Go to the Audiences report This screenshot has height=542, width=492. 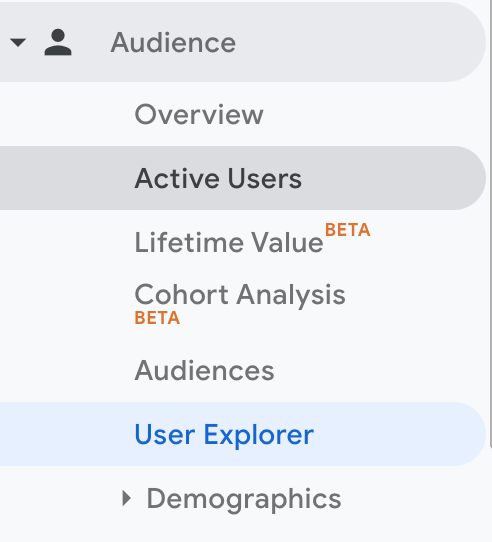tap(204, 370)
